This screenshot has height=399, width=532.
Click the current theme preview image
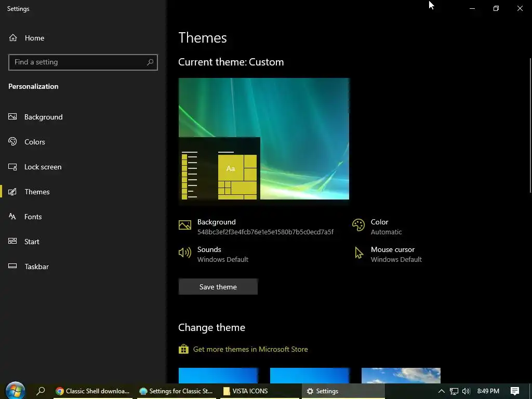click(264, 139)
